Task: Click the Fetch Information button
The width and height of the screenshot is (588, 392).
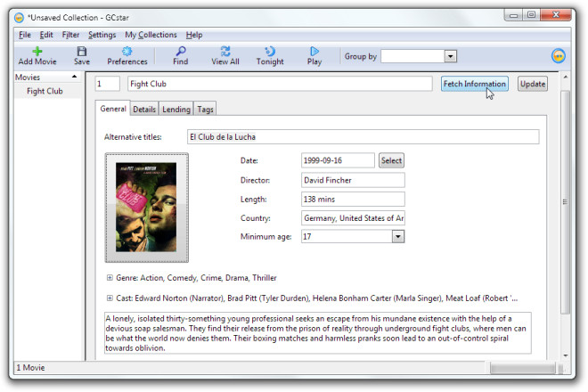Action: tap(474, 84)
